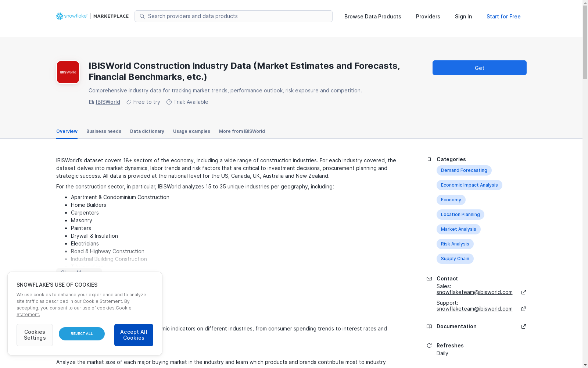Click the scrollbar up arrow

585,3
